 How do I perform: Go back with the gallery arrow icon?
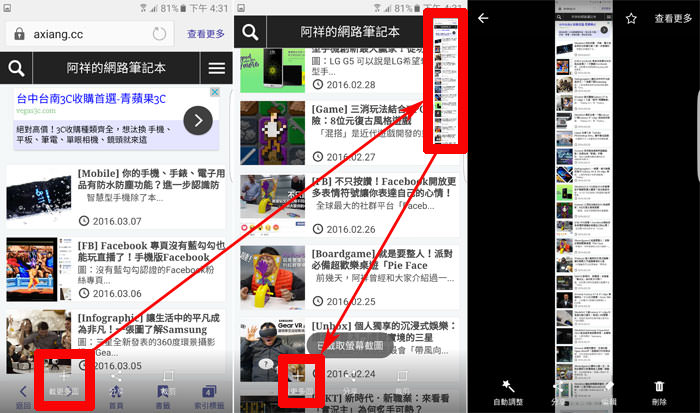tap(483, 18)
